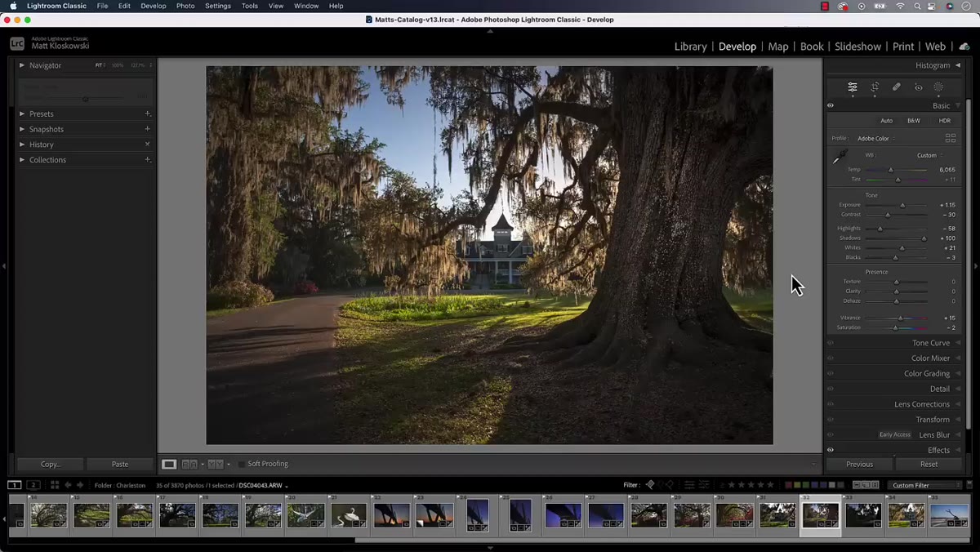Click the Reset button
This screenshot has height=552, width=980.
929,464
